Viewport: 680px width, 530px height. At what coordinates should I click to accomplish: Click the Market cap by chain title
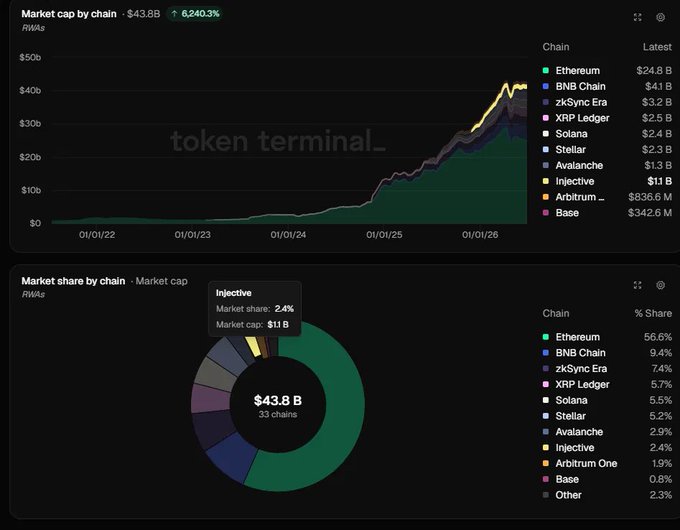coord(69,14)
